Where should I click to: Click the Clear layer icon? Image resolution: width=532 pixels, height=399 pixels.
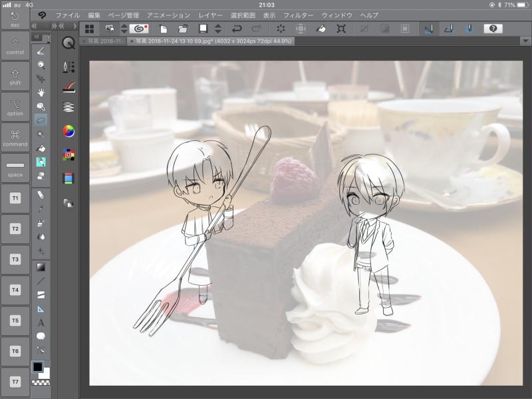(x=281, y=29)
